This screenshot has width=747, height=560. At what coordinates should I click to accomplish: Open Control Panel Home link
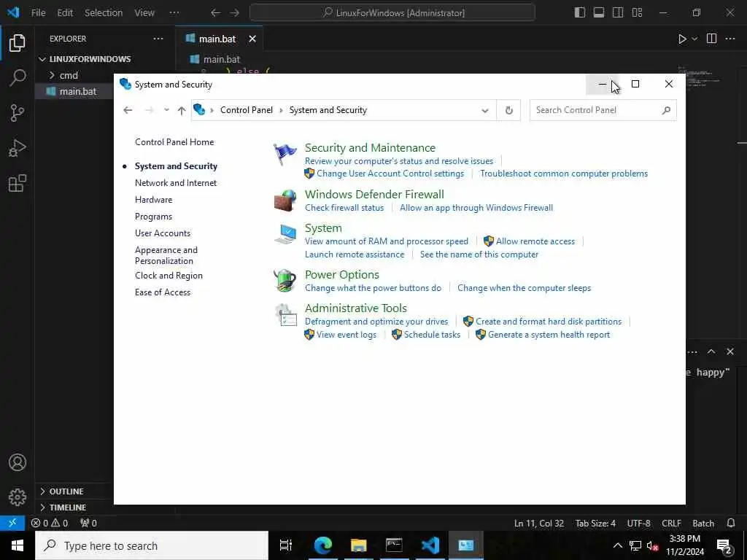[174, 142]
